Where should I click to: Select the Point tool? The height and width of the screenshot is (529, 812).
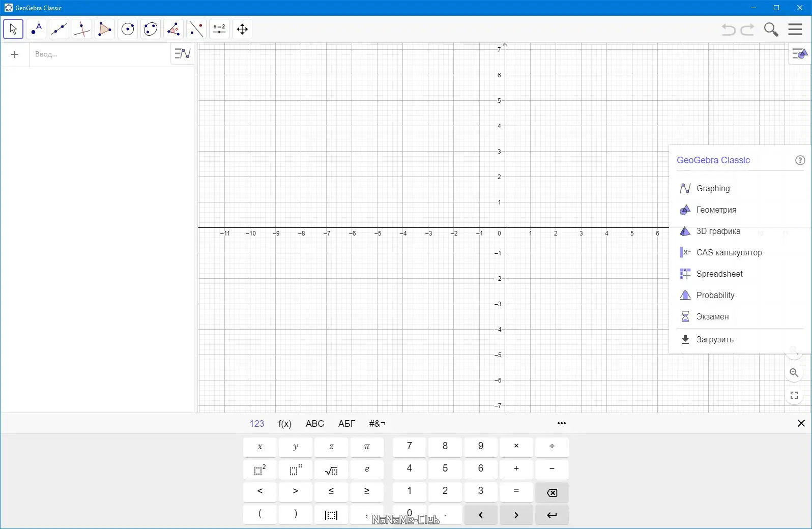coord(36,29)
